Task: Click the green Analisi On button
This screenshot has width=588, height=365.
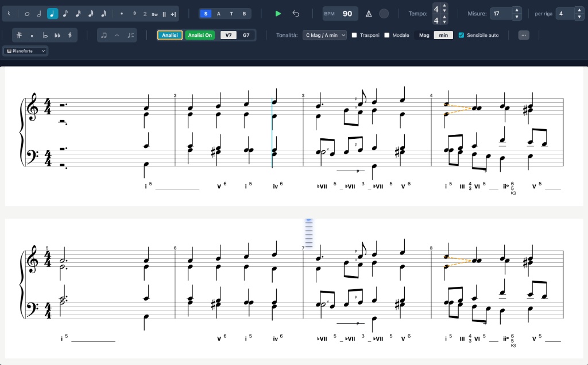Action: (199, 35)
